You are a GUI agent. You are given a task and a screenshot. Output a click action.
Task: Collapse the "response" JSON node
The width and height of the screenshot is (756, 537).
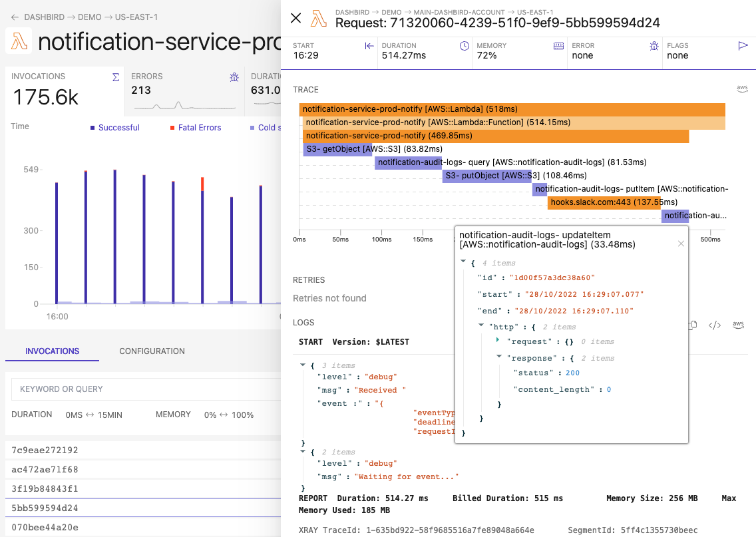(x=498, y=357)
